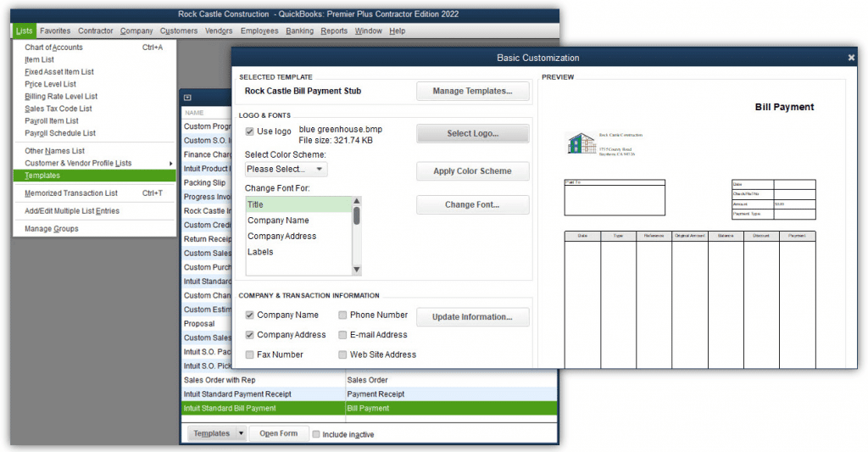The height and width of the screenshot is (452, 868).
Task: Choose Manage Groups menu entry
Action: pos(94,229)
